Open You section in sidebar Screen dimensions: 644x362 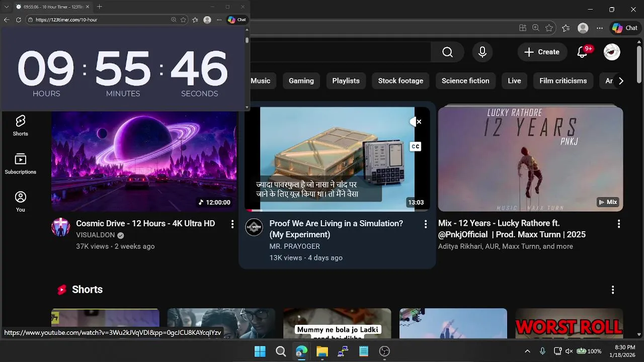21,202
